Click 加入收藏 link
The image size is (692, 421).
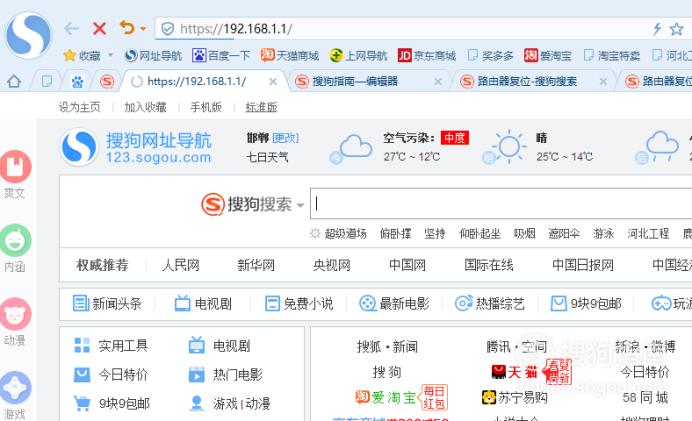tap(145, 107)
